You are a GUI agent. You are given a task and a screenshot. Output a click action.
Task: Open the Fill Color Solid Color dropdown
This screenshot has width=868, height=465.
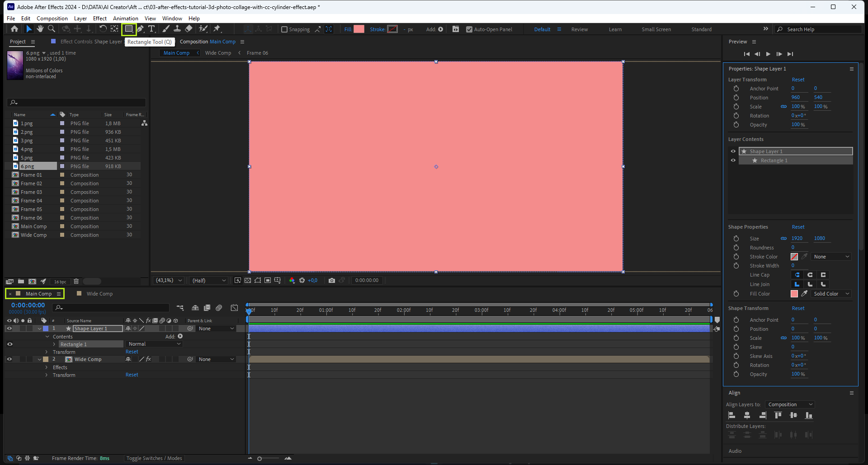tap(831, 294)
